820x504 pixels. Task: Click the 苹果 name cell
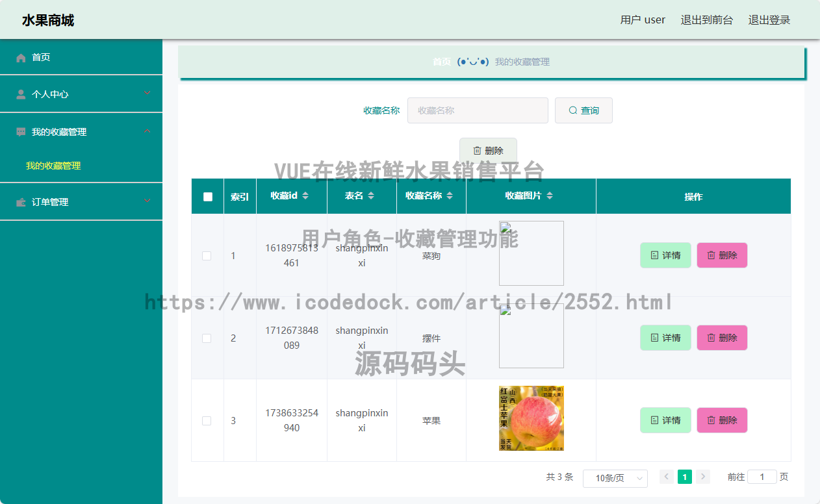431,421
